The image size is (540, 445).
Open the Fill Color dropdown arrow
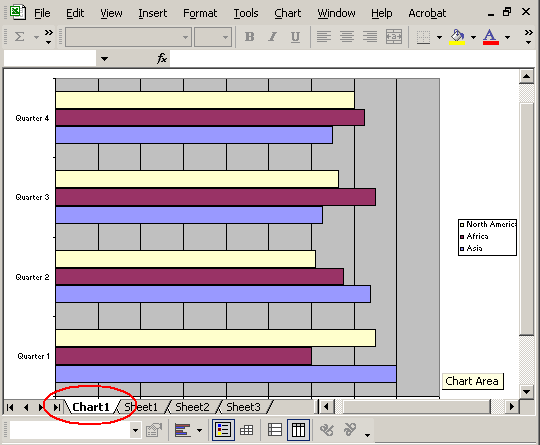click(473, 37)
